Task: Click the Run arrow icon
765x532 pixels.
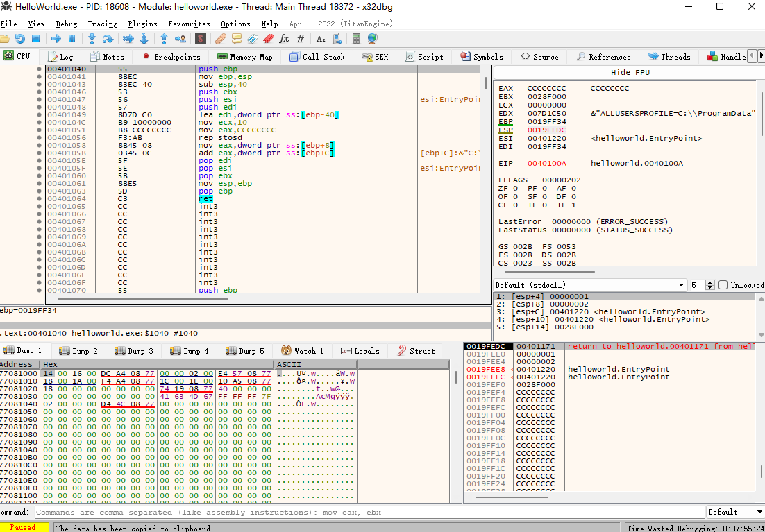Action: tap(56, 39)
